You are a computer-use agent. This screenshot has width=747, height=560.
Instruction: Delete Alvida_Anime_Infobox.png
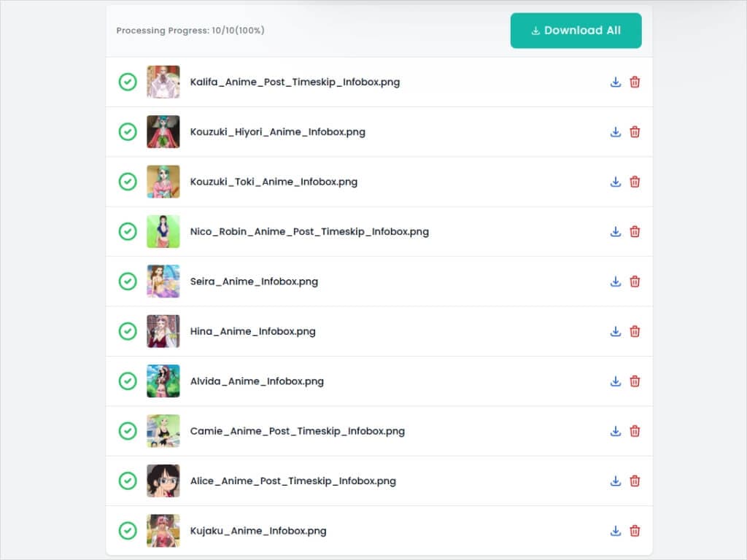pyautogui.click(x=634, y=381)
